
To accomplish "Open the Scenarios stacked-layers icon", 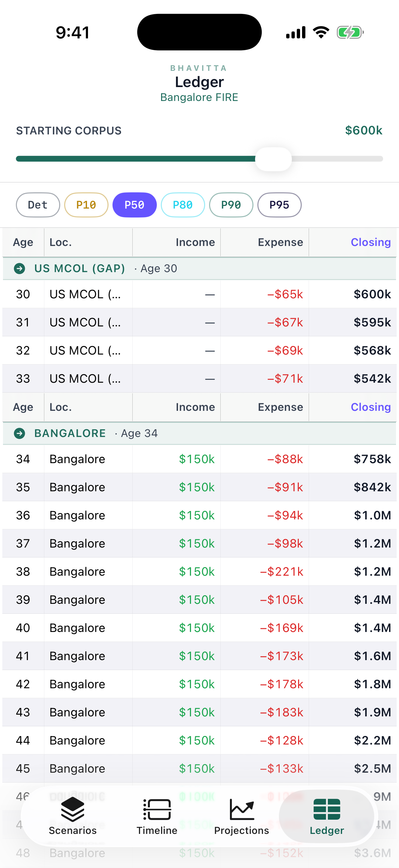I will (73, 809).
